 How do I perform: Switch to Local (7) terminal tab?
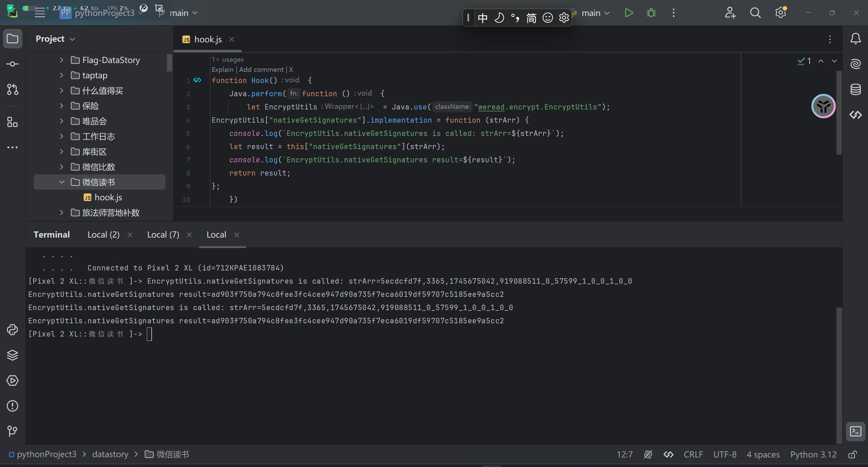point(163,235)
